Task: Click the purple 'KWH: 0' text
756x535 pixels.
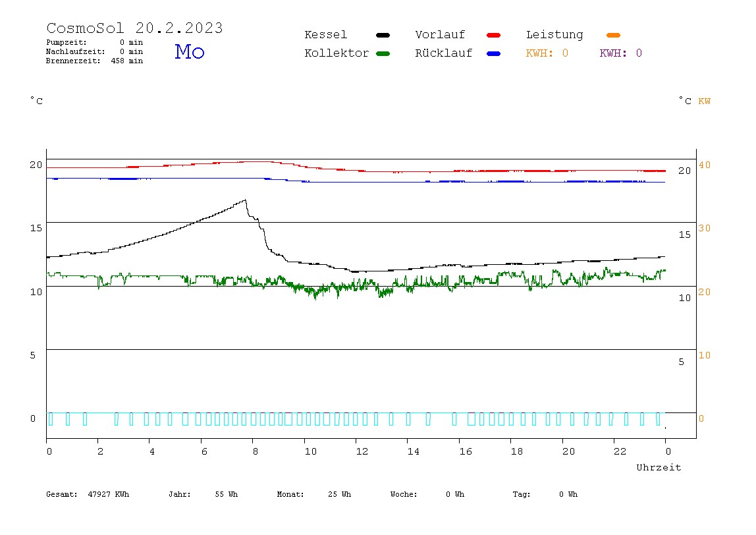Action: point(621,53)
